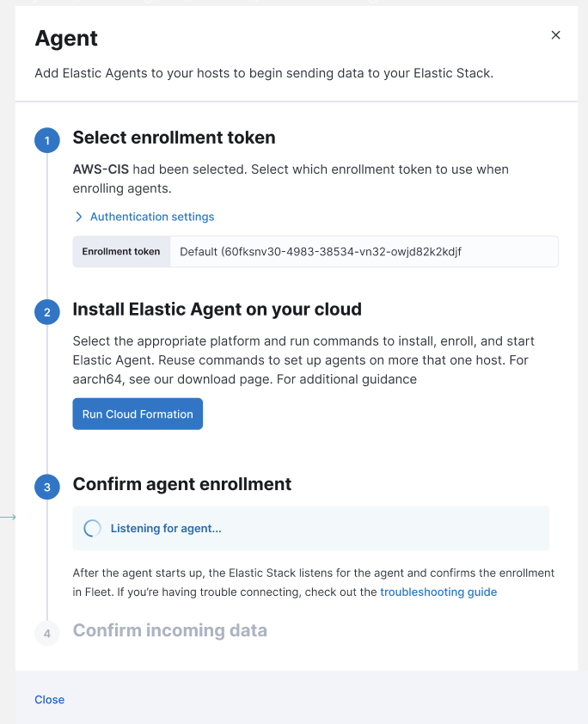Close the Agent flyout with the X icon
This screenshot has height=724, width=588.
[555, 35]
